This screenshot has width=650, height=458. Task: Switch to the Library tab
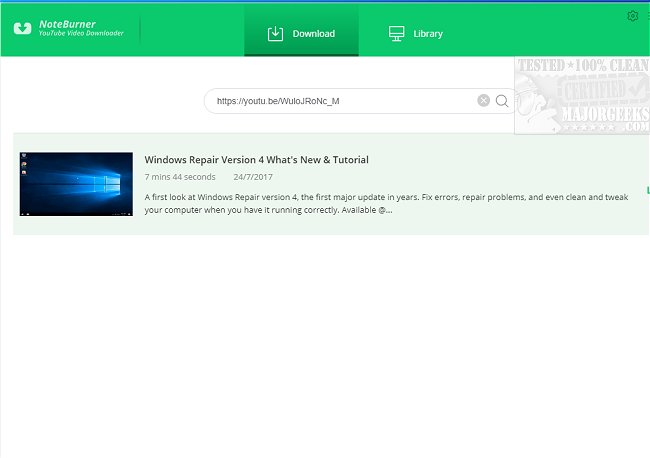click(416, 34)
